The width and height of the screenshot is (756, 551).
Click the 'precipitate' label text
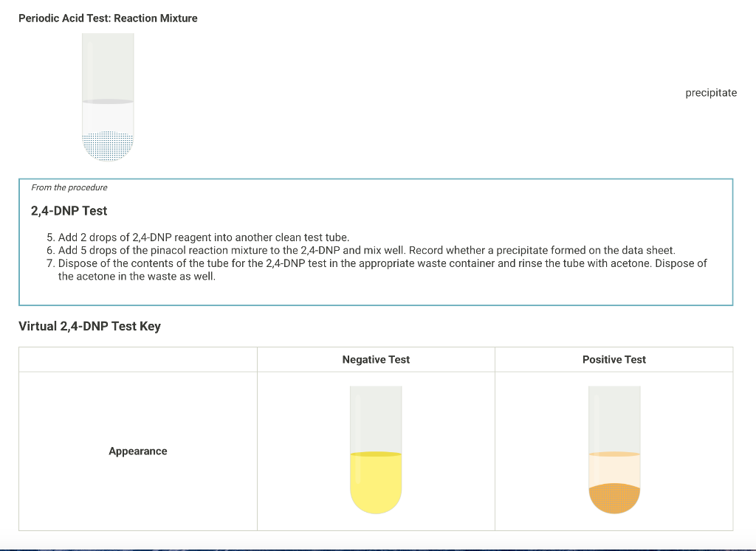click(x=711, y=92)
